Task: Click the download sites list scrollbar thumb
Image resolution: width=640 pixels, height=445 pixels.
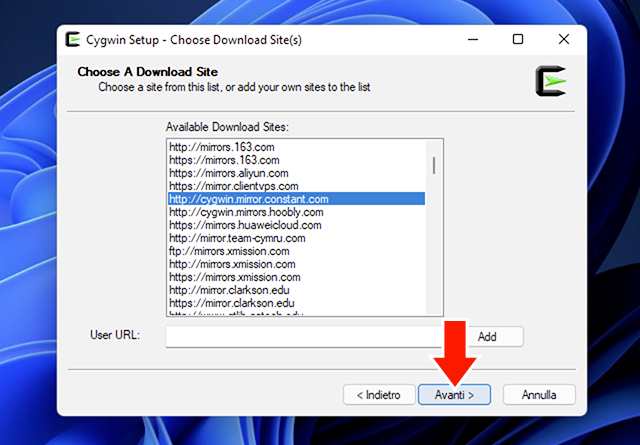Action: pyautogui.click(x=434, y=164)
